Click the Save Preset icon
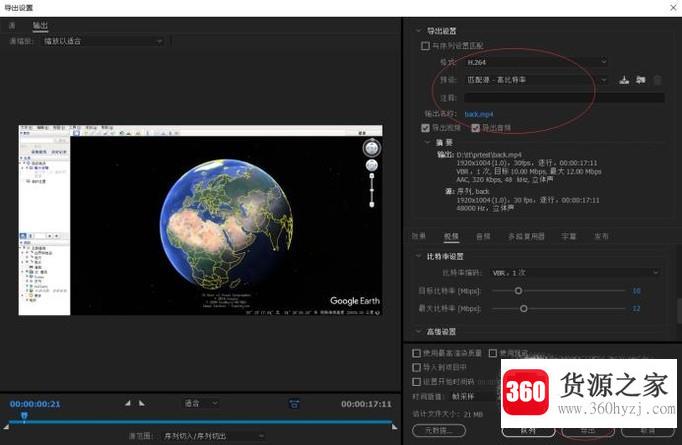Viewport: 682px width, 445px height. coord(624,80)
